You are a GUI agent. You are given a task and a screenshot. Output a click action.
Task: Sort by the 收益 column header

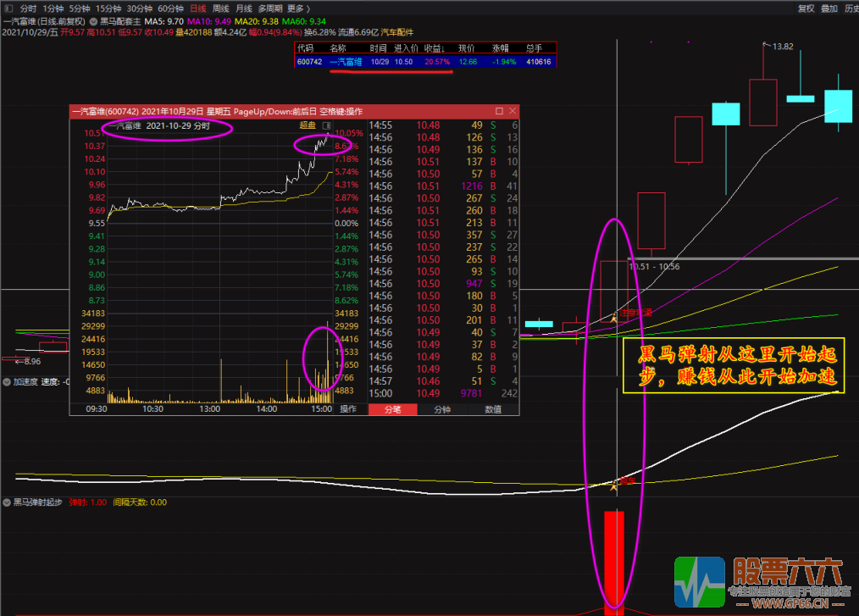(435, 48)
